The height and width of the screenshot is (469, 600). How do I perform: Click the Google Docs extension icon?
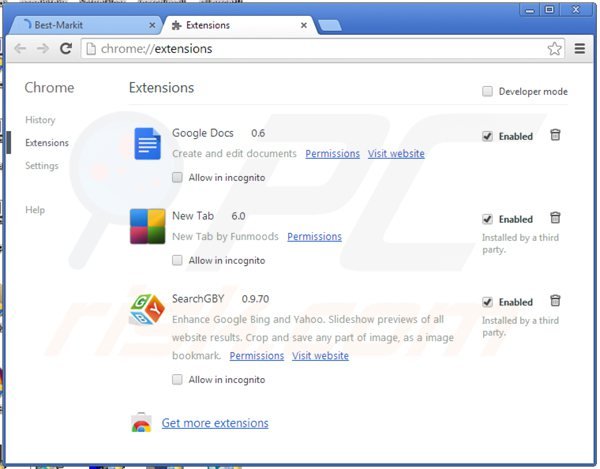(147, 143)
